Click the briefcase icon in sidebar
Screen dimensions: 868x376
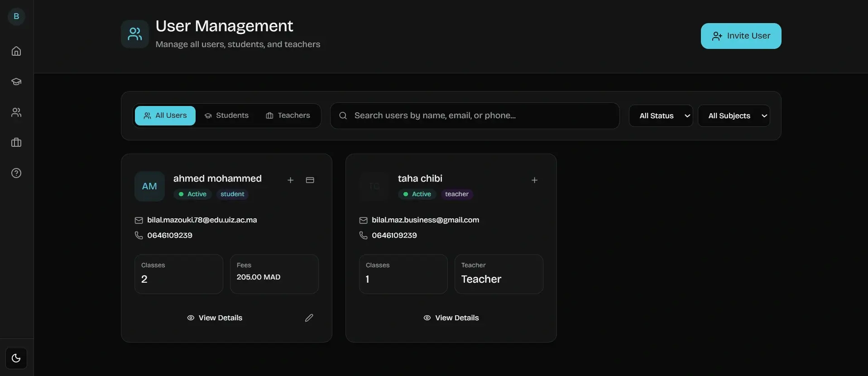[x=16, y=143]
